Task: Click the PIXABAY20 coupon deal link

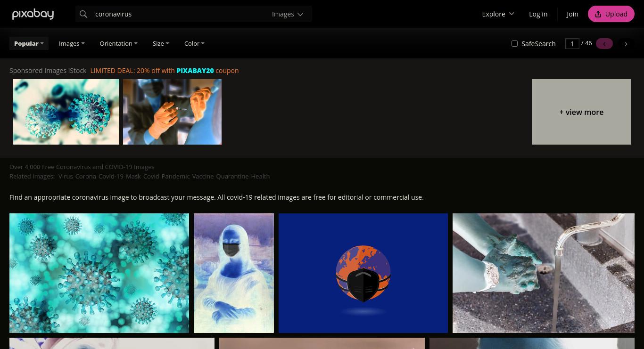Action: point(165,71)
